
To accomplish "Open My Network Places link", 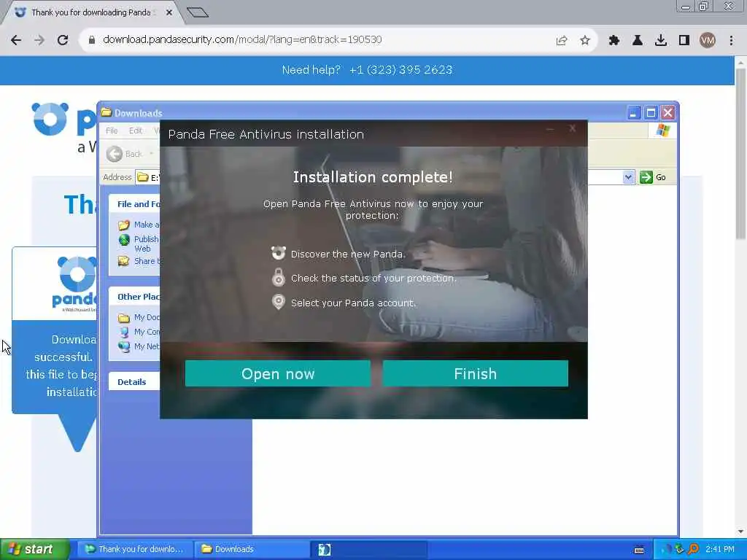I will click(x=147, y=346).
